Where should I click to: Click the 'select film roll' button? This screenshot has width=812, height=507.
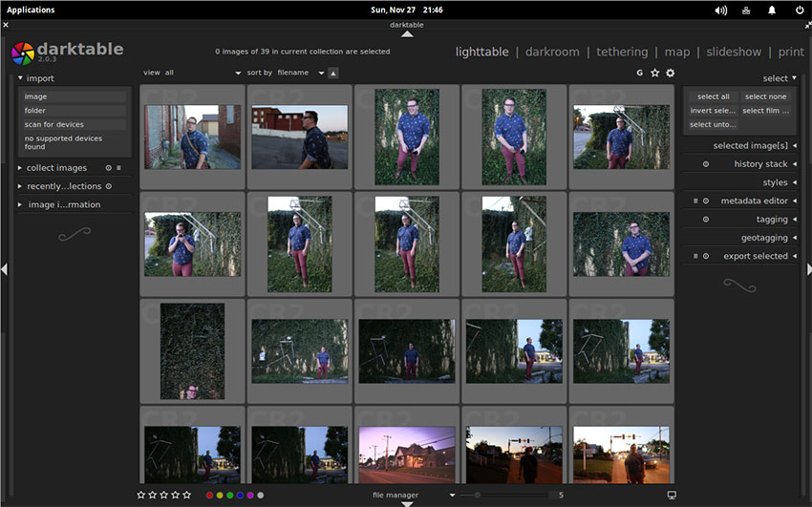pos(765,111)
